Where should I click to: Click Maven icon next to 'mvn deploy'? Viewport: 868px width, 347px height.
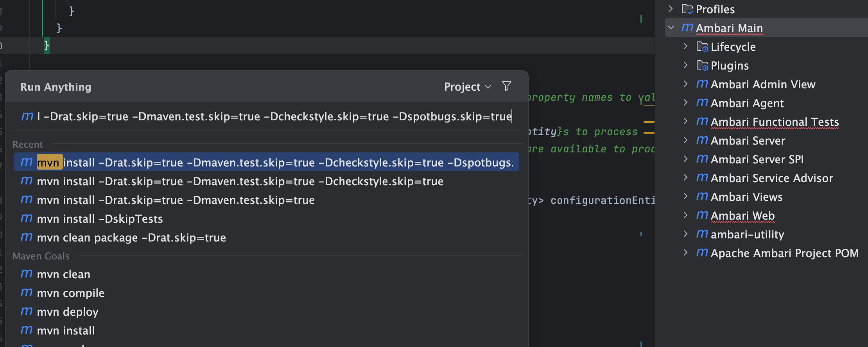(x=27, y=311)
